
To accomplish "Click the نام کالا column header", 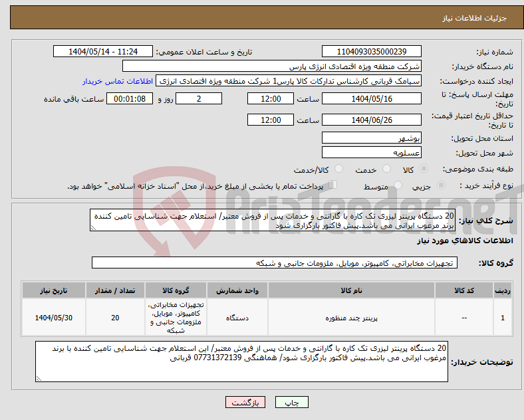I will coord(351,290).
